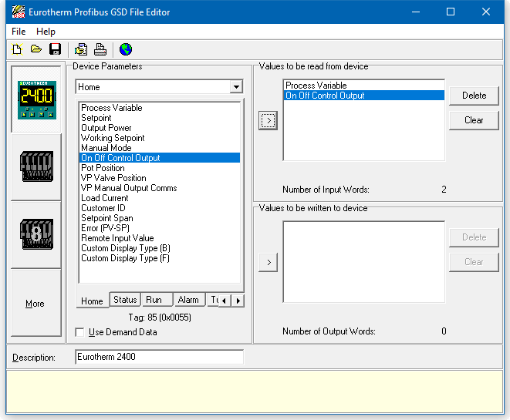Click the More button in device sidebar

click(35, 304)
